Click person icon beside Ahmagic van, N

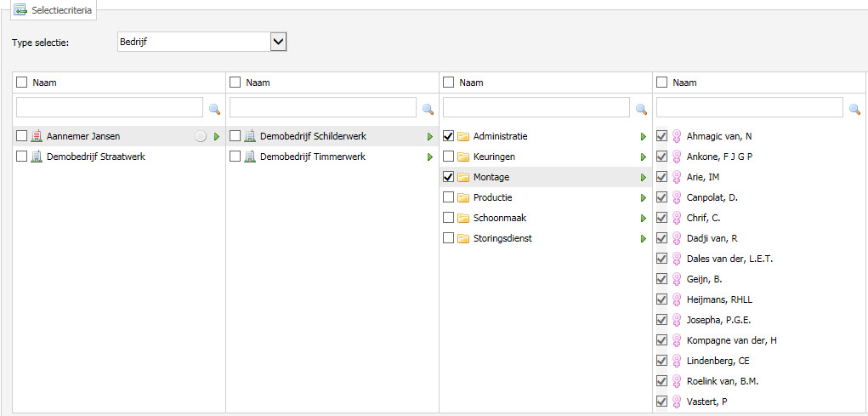(676, 136)
